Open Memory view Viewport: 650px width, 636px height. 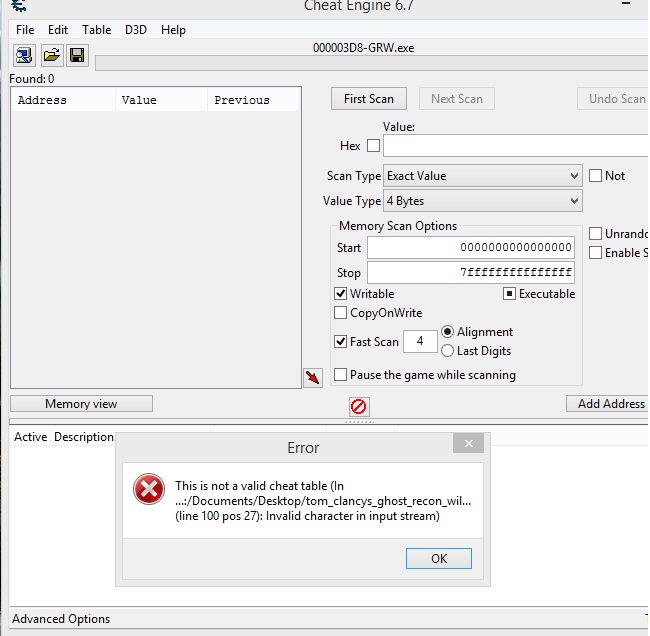[81, 404]
